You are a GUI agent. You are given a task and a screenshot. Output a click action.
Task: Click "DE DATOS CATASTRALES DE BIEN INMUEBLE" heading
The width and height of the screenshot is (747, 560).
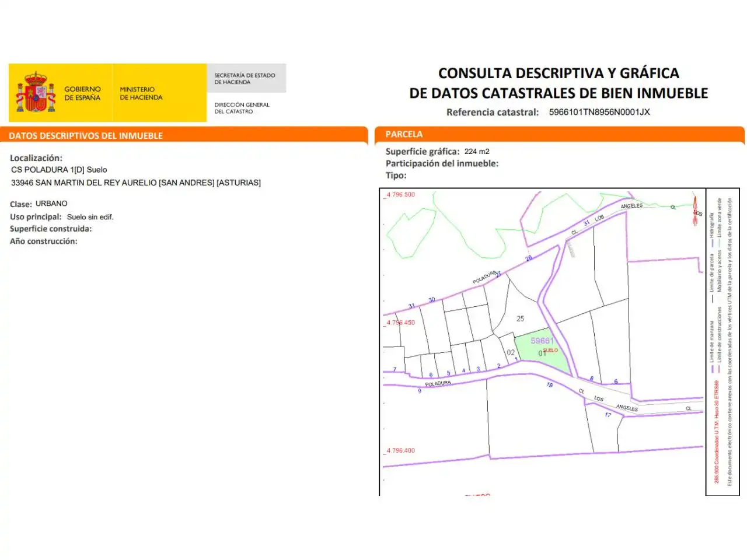tap(558, 93)
